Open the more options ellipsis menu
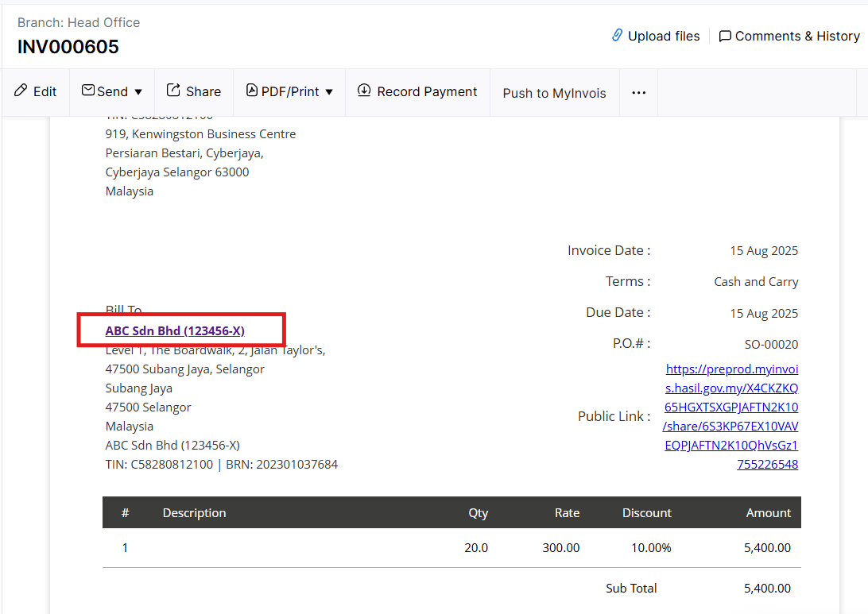Viewport: 868px width, 614px height. 639,92
